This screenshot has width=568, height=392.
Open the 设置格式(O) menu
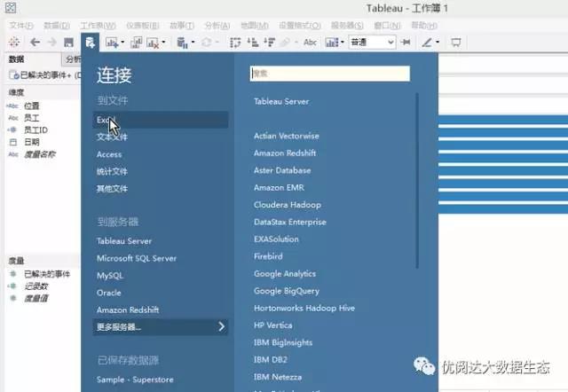300,26
